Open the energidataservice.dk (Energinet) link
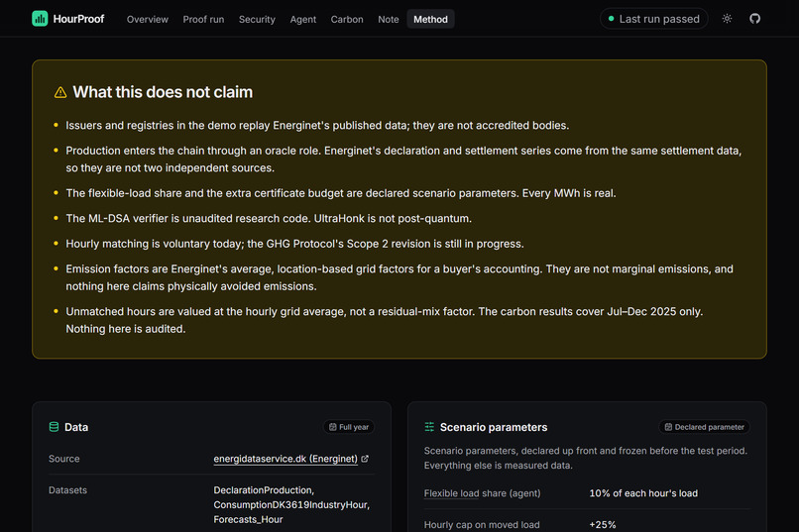This screenshot has width=799, height=532. [x=285, y=459]
